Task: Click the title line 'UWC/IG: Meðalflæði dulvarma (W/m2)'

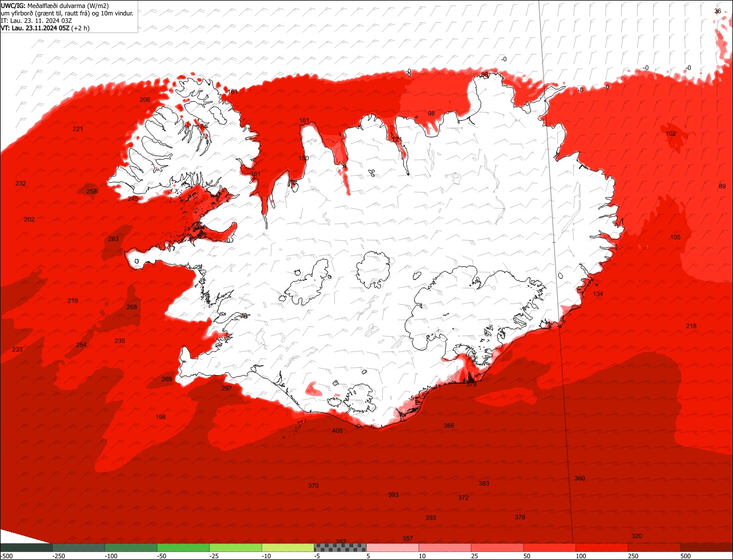Action: [x=55, y=5]
